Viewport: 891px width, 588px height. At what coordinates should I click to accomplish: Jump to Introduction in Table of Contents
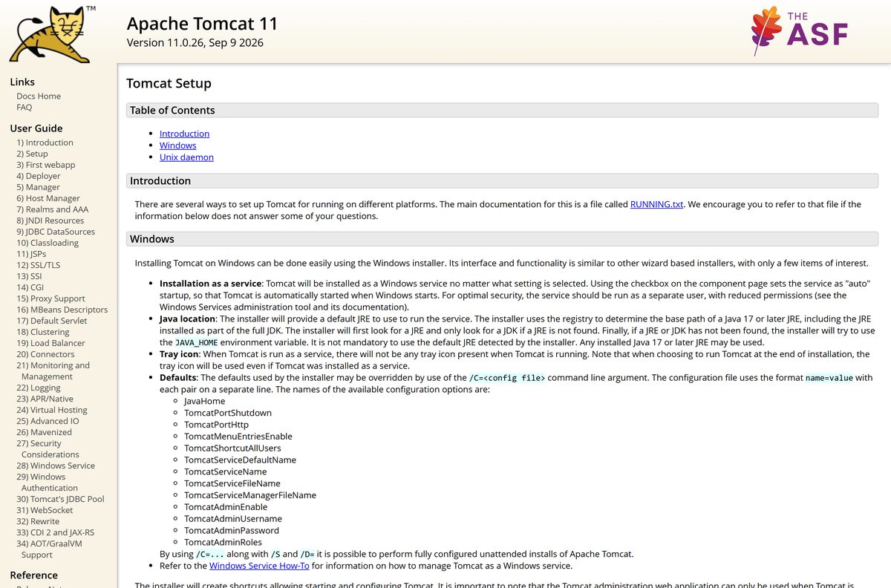[184, 134]
